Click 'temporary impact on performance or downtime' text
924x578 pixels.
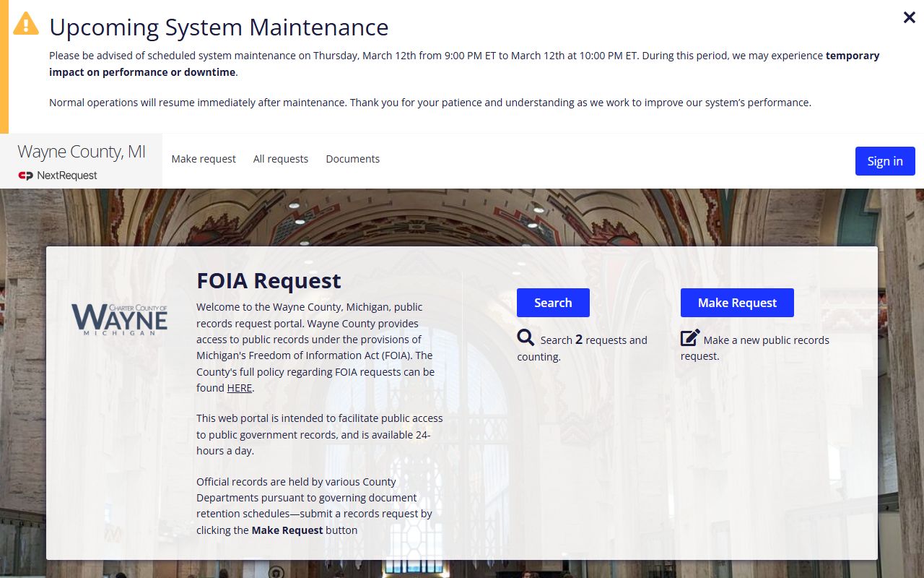click(464, 64)
